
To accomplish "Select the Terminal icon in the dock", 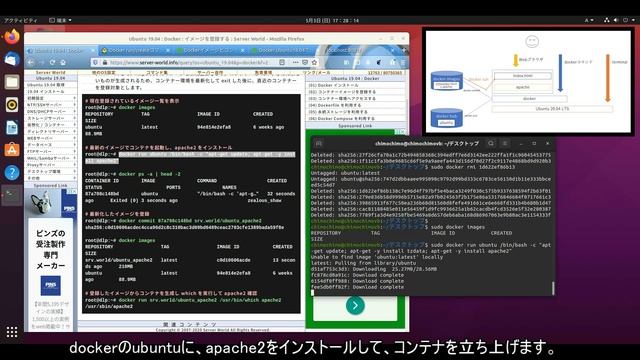I will pyautogui.click(x=12, y=195).
